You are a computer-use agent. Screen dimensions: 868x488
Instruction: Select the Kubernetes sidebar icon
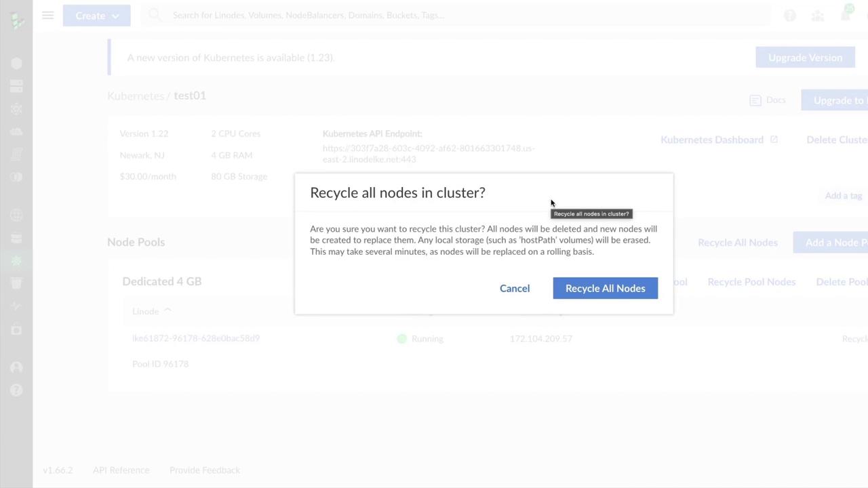click(x=17, y=261)
